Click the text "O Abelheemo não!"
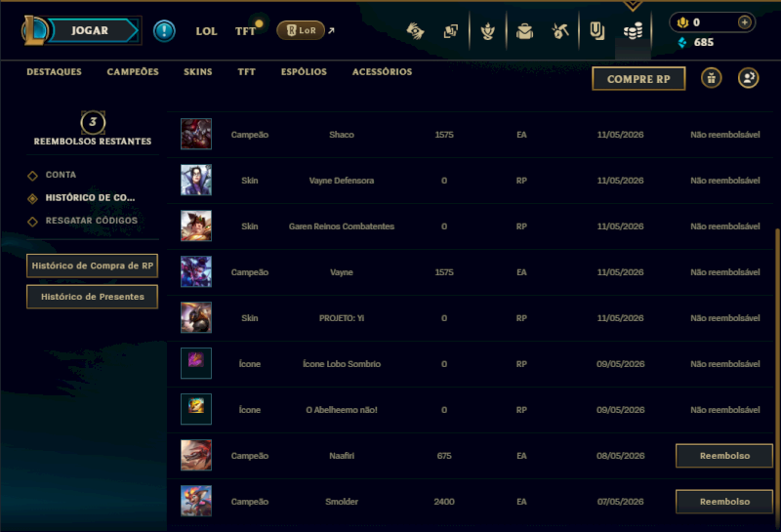The width and height of the screenshot is (781, 532). click(x=342, y=409)
